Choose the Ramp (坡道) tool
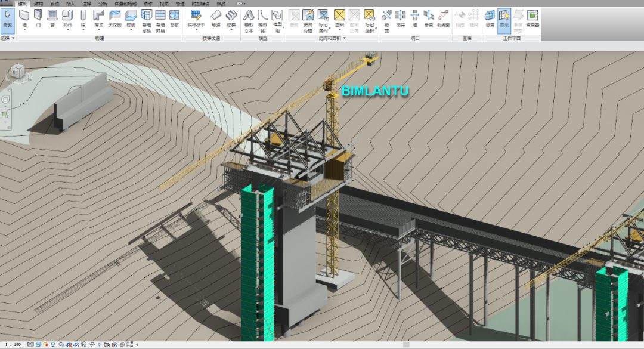644x349 pixels. pos(216,18)
